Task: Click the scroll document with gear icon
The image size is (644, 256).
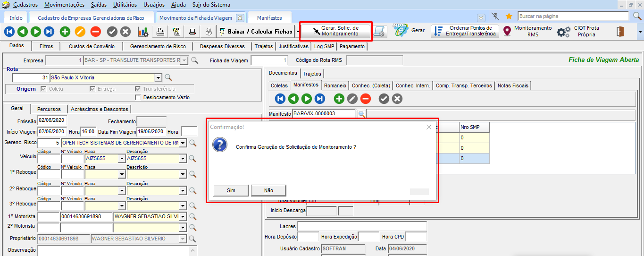Action: click(380, 31)
